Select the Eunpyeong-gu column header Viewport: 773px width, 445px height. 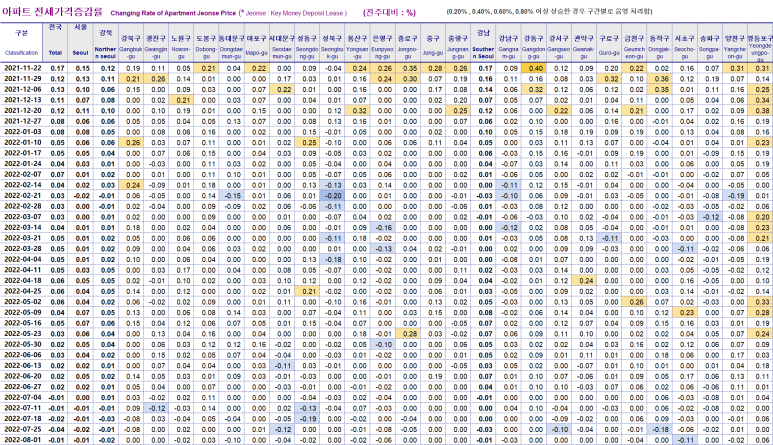383,42
